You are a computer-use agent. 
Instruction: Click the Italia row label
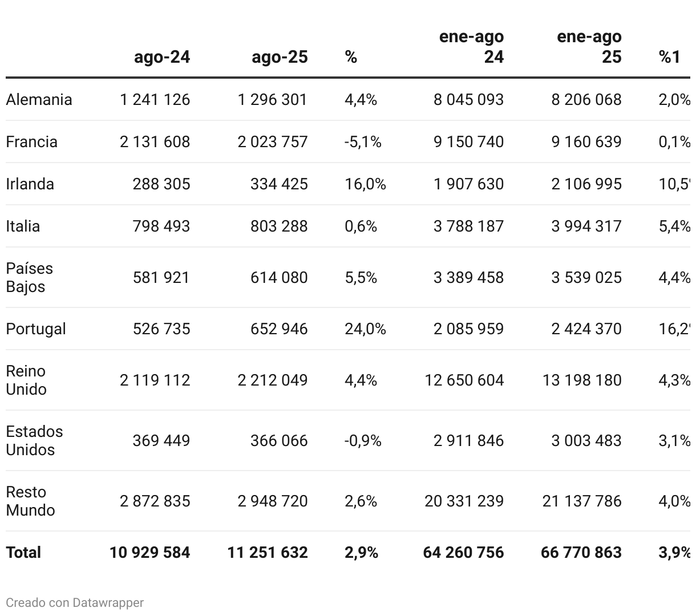(23, 226)
